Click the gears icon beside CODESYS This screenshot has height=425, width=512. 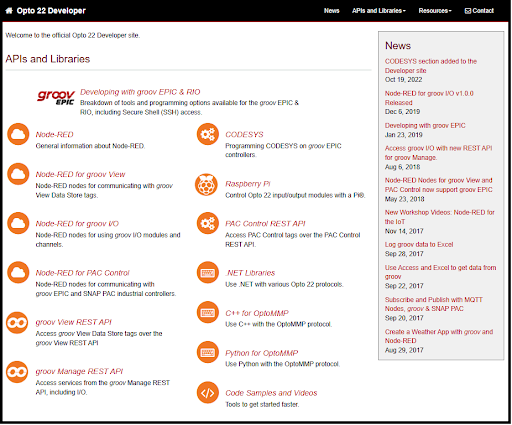[x=208, y=134]
